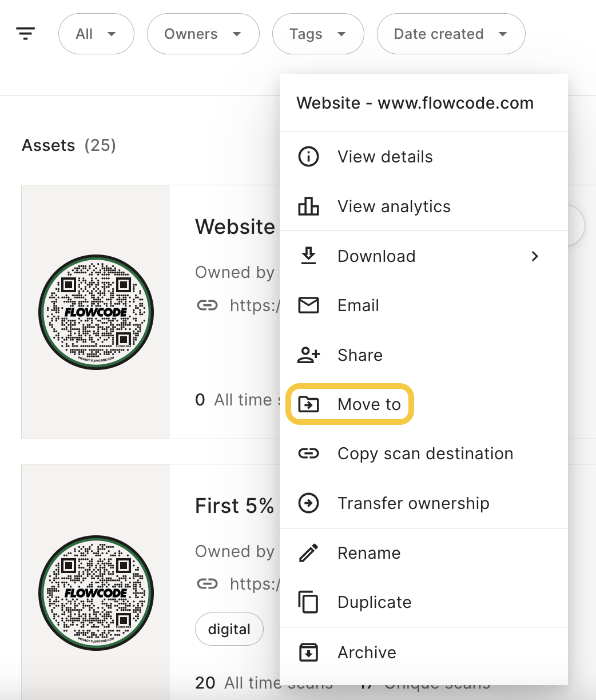The height and width of the screenshot is (700, 596).
Task: Expand the Tags filter dropdown
Action: point(318,34)
